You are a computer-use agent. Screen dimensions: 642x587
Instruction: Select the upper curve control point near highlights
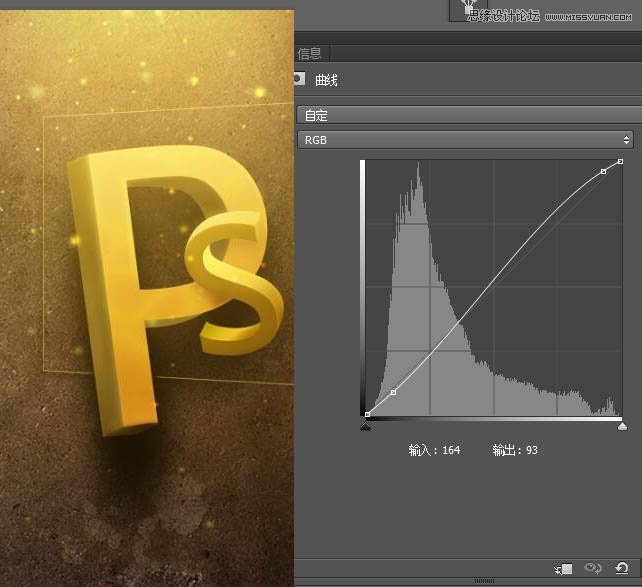click(604, 172)
